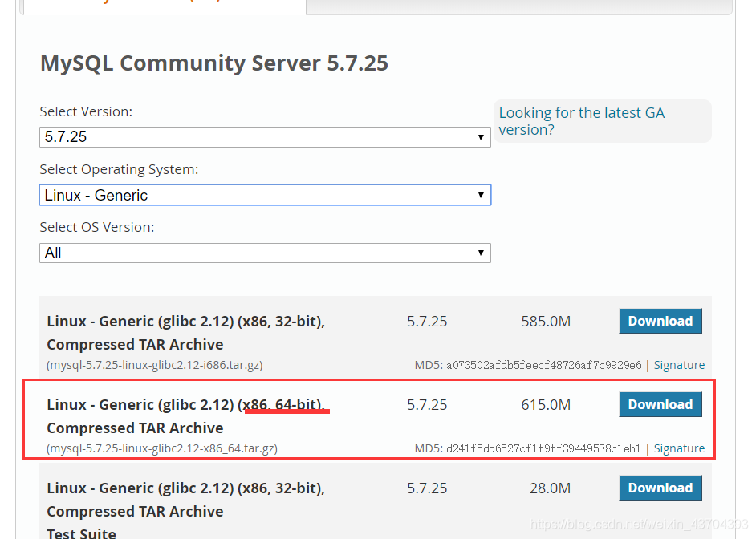Viewport: 756px width, 539px height.
Task: Select the filename mysql-5.7.25-linux-glibc2.12-i686.tar.gz
Action: pyautogui.click(x=154, y=365)
